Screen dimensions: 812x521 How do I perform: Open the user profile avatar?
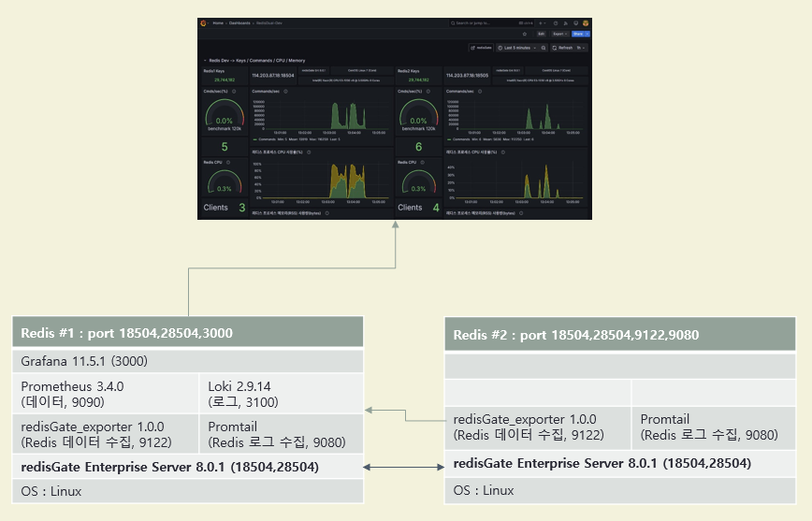[x=586, y=22]
